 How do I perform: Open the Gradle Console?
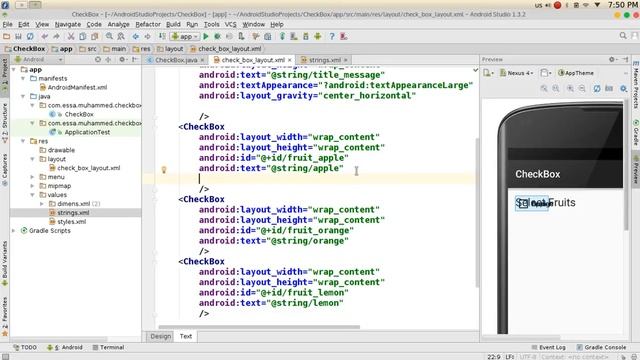pos(601,347)
